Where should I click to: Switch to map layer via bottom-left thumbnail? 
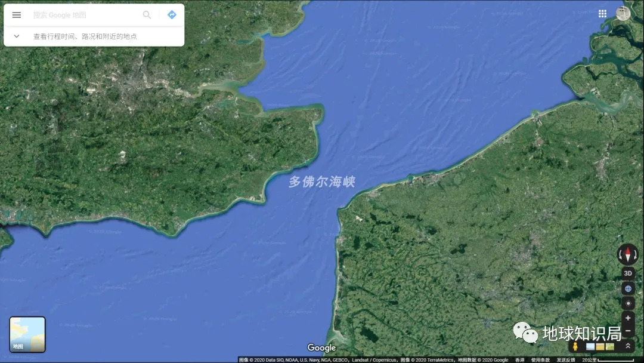pyautogui.click(x=27, y=334)
